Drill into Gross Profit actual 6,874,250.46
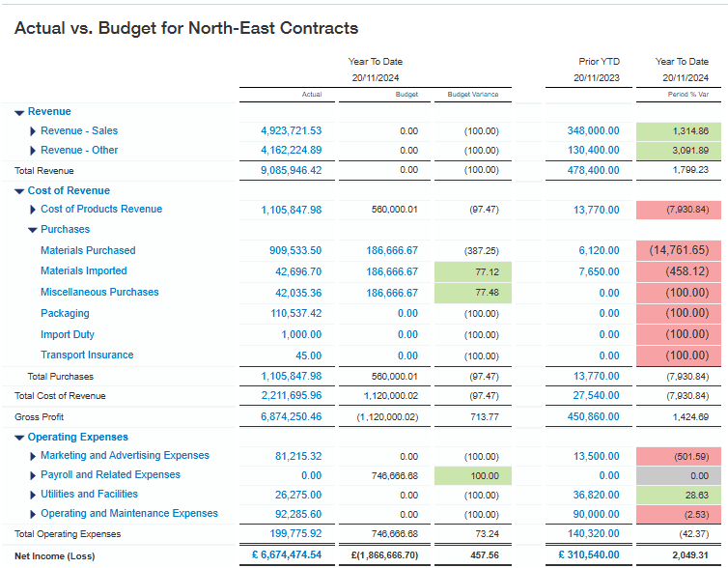The width and height of the screenshot is (728, 568). click(292, 416)
